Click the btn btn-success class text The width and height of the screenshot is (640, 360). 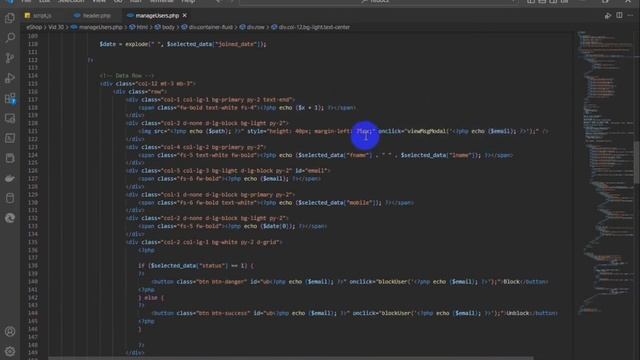coord(223,313)
